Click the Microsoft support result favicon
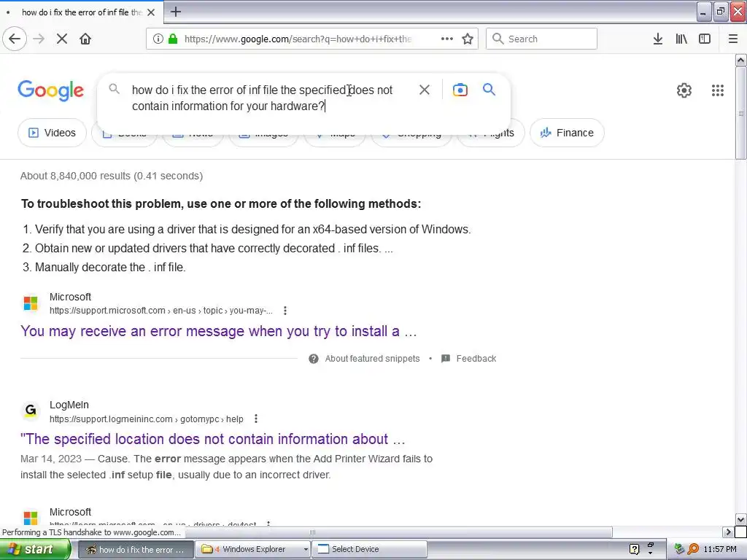Image resolution: width=747 pixels, height=560 pixels. (x=31, y=303)
